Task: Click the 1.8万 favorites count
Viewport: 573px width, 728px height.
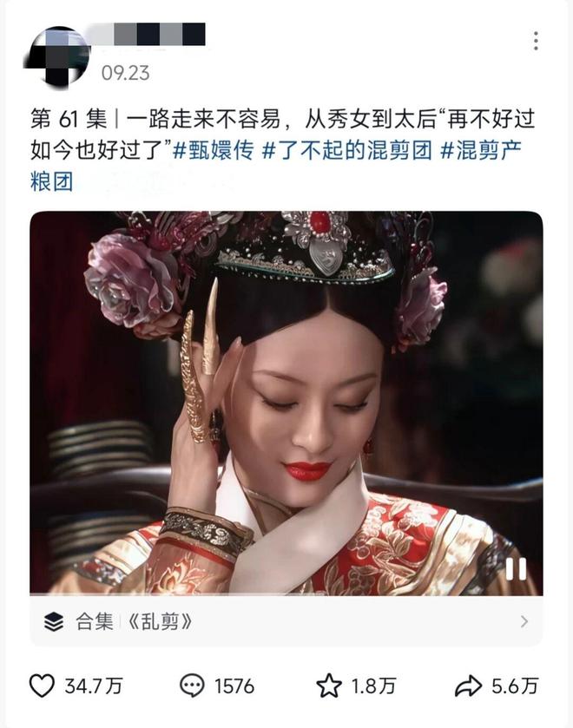Action: (373, 686)
